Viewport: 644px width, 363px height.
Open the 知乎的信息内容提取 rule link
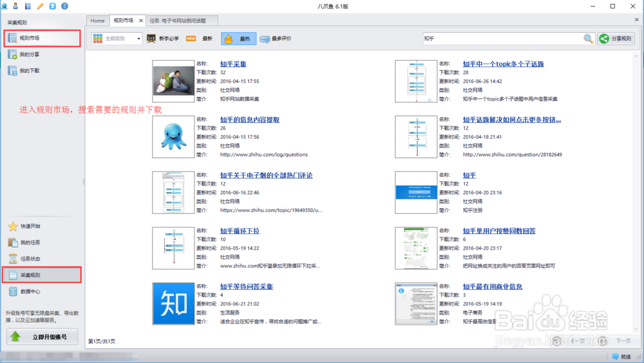(x=249, y=120)
